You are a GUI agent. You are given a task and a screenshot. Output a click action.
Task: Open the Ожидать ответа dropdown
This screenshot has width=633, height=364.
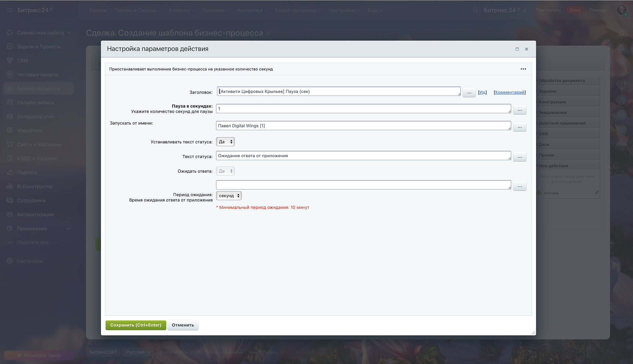[x=226, y=171]
